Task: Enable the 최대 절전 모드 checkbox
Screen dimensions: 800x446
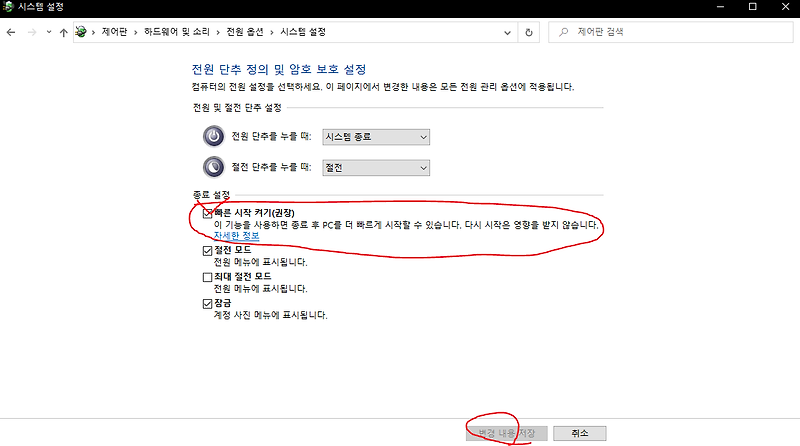Action: [x=207, y=277]
